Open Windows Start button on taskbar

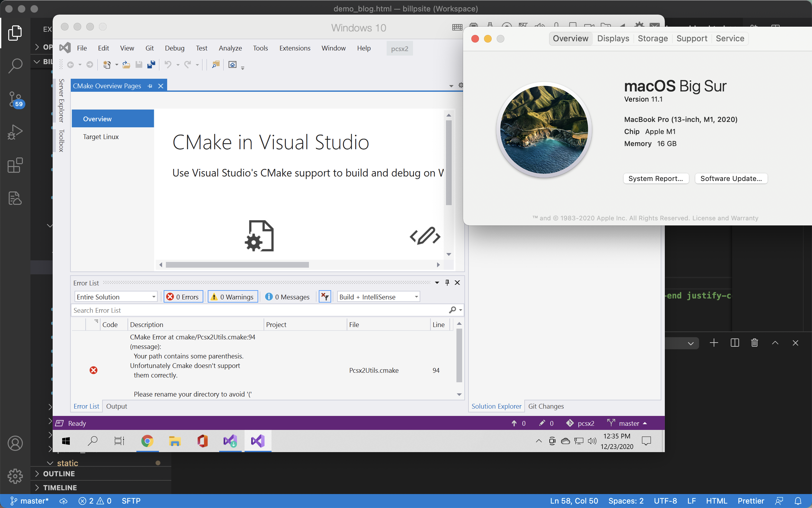click(66, 441)
